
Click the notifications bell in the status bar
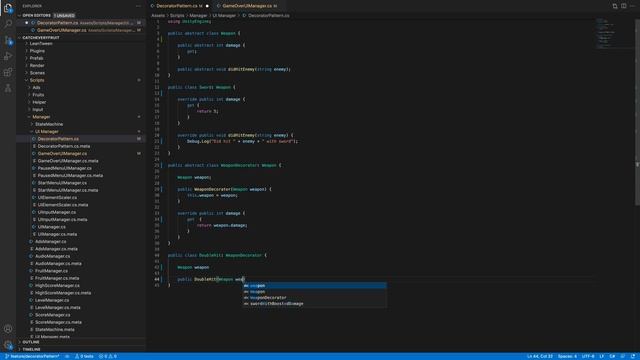click(633, 356)
